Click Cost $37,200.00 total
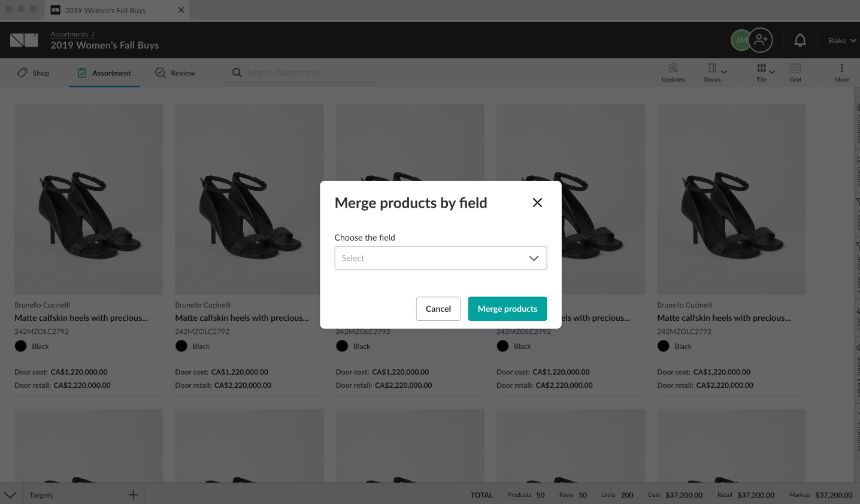Viewport: 860px width, 504px height. (675, 495)
